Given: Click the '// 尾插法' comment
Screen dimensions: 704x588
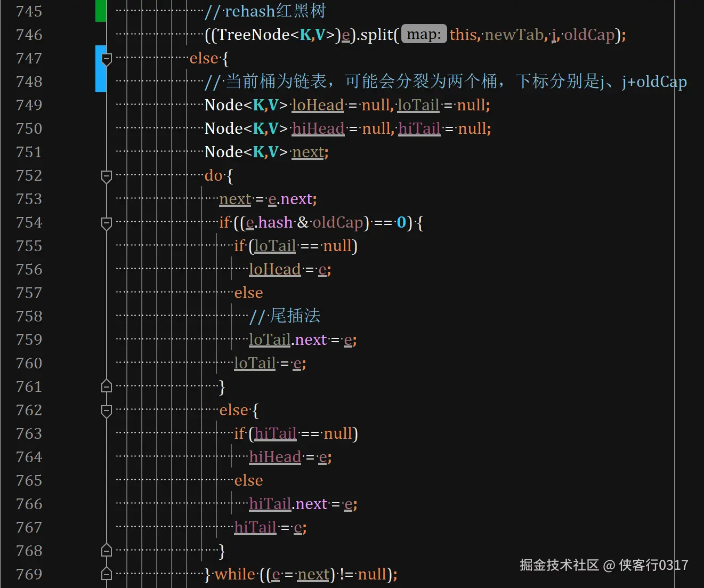Looking at the screenshot, I should [285, 316].
